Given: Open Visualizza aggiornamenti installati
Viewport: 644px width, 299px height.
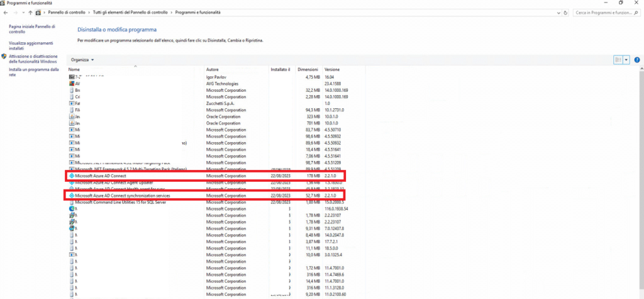Looking at the screenshot, I should 31,45.
